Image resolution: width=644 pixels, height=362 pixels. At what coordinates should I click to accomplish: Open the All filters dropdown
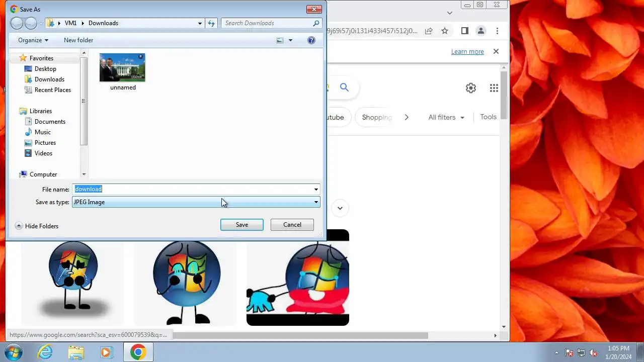(447, 117)
